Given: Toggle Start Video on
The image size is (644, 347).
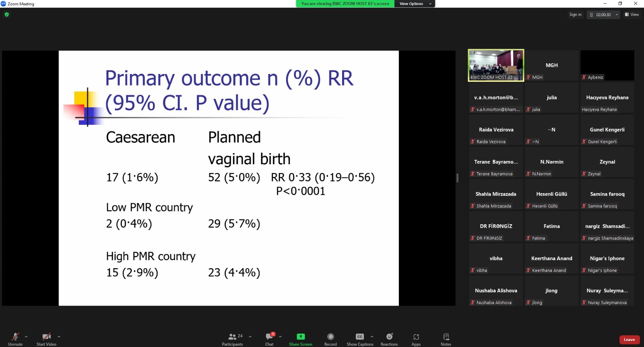Looking at the screenshot, I should click(46, 339).
